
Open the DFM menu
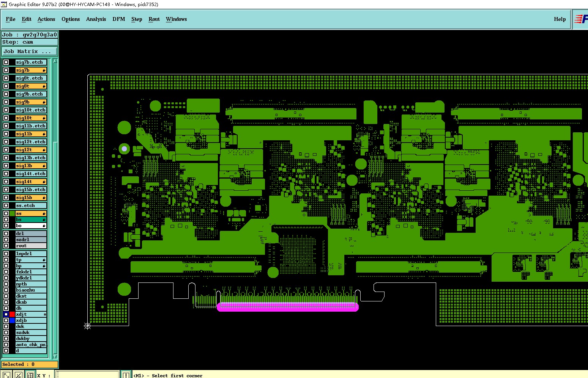[119, 19]
